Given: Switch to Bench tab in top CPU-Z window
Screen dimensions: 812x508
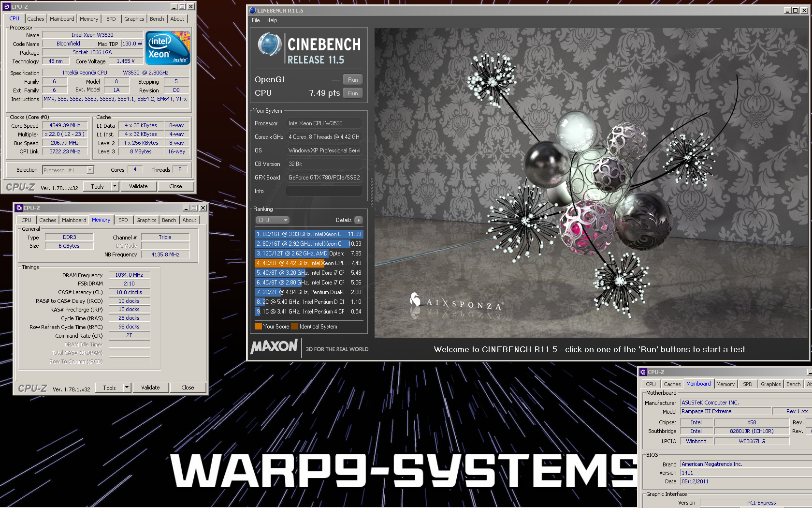Looking at the screenshot, I should tap(157, 19).
